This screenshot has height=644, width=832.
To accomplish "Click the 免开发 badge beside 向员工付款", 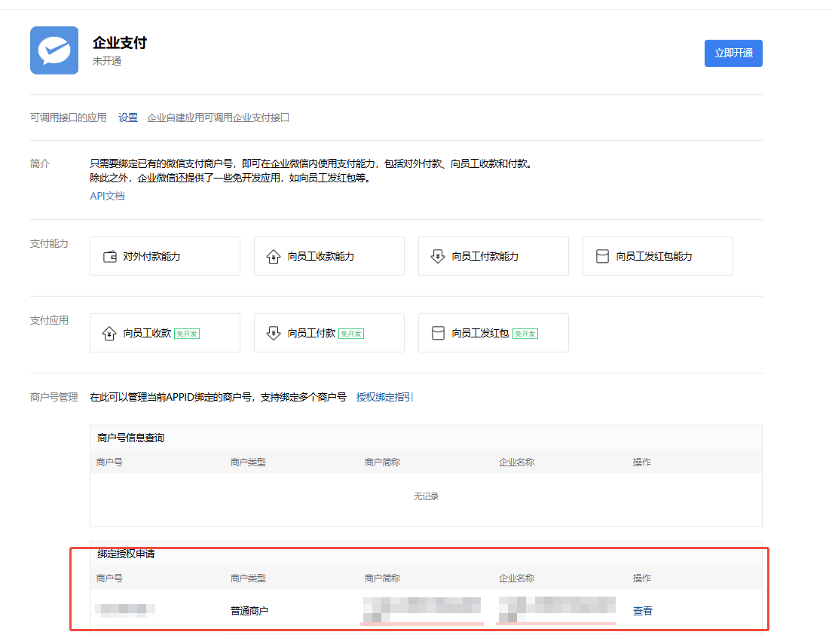I will coord(351,334).
